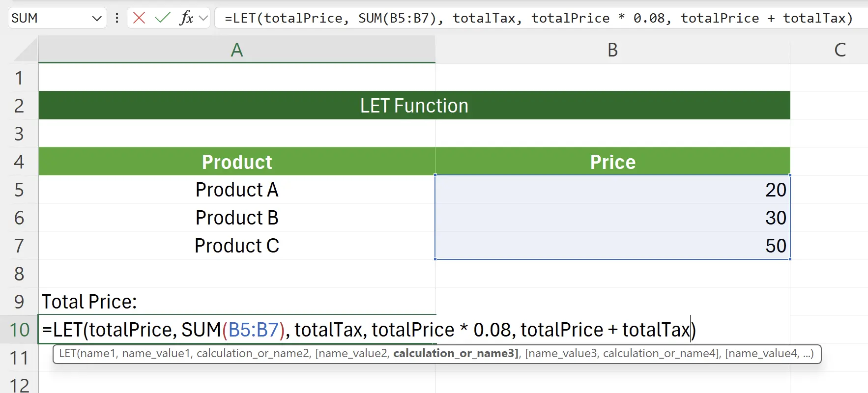Select row 10 header

click(x=19, y=330)
